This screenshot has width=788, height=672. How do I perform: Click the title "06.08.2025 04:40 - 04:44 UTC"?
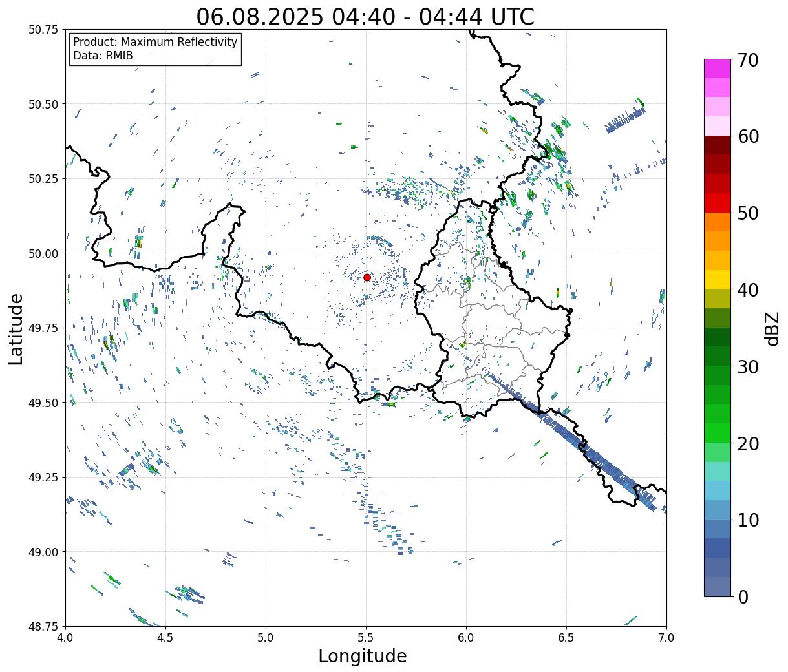click(365, 16)
